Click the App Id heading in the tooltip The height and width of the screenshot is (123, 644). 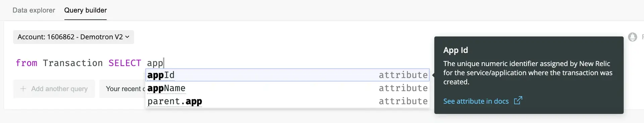(455, 50)
